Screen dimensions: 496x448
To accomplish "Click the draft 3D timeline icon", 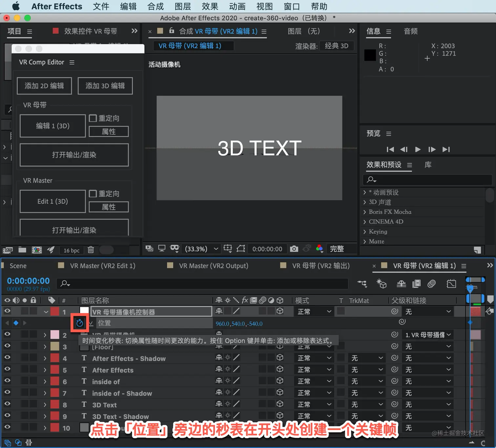I will click(x=382, y=284).
